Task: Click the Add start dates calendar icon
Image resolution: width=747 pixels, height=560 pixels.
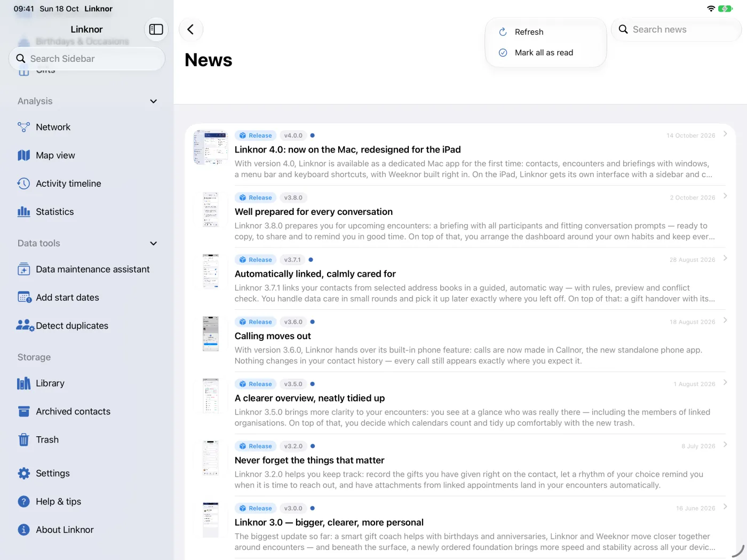Action: point(24,297)
